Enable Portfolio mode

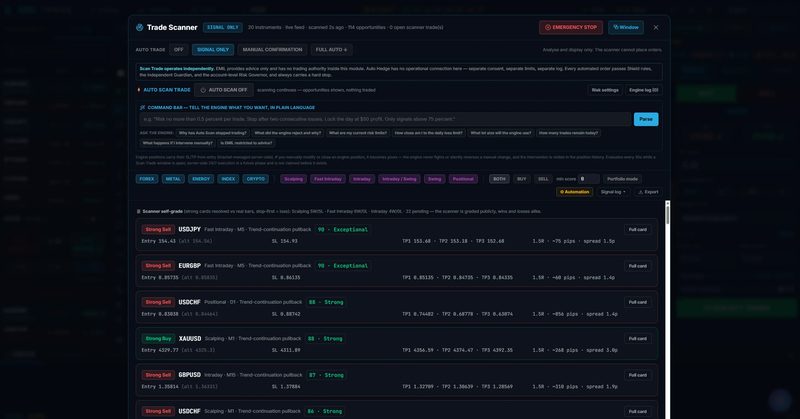click(x=622, y=179)
